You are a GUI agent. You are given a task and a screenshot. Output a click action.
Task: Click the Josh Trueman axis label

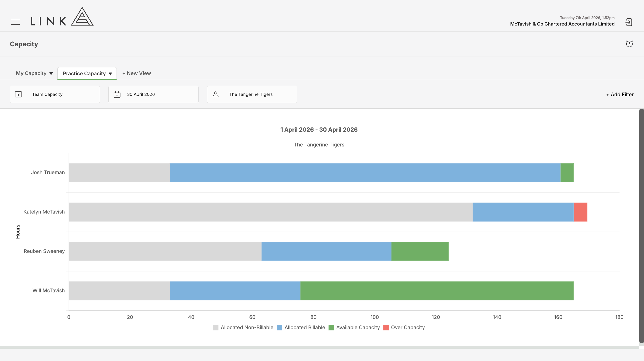48,173
